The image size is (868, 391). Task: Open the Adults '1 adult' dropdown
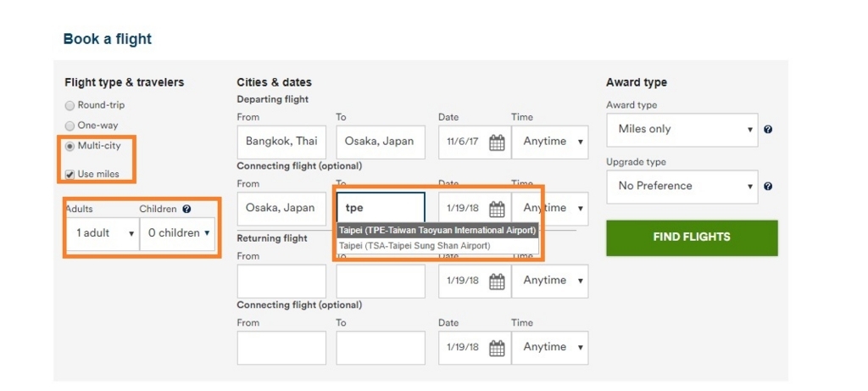103,233
